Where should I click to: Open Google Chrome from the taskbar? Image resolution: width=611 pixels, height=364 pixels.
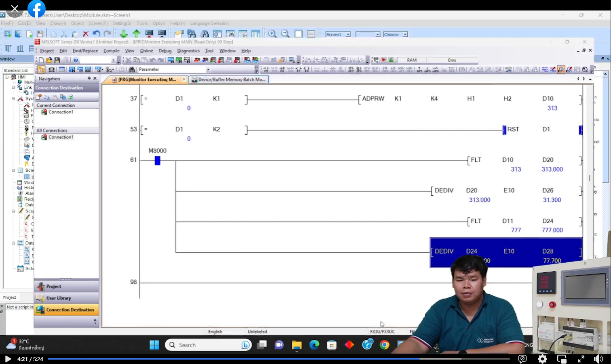pyautogui.click(x=384, y=345)
